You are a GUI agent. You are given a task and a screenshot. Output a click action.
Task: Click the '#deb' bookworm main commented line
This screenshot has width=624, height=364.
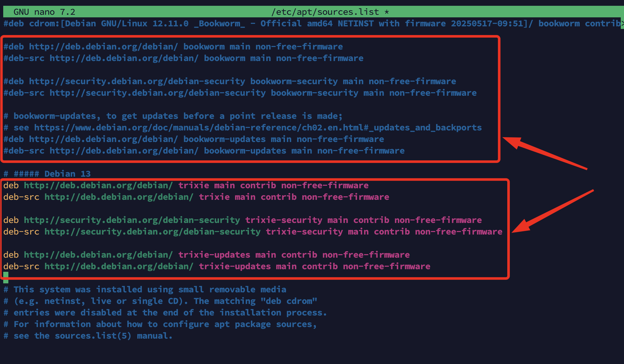[173, 47]
